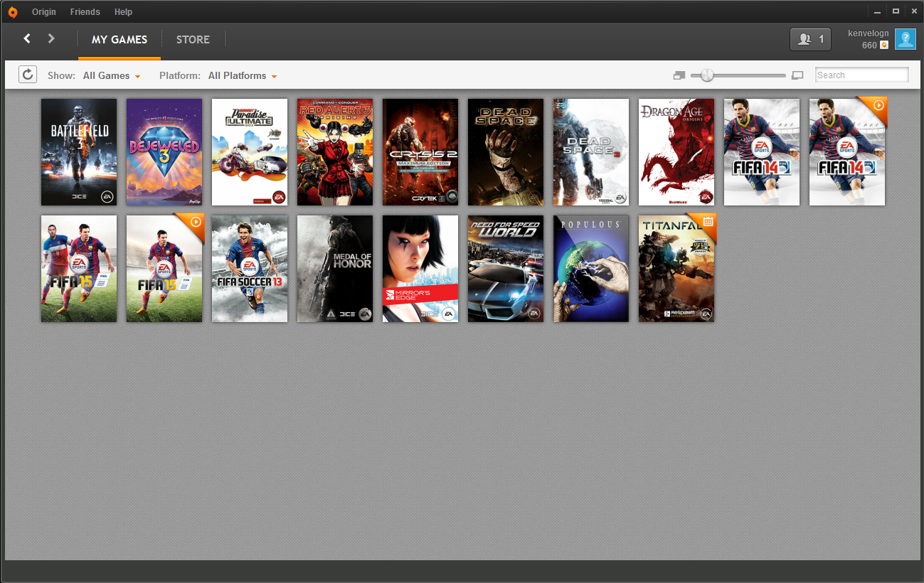This screenshot has width=924, height=583.
Task: Select the Mirror's Edge game tile
Action: (x=420, y=269)
